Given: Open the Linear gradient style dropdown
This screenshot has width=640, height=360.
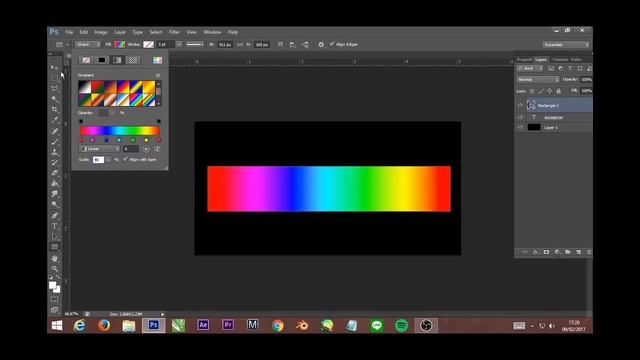Looking at the screenshot, I should [99, 149].
